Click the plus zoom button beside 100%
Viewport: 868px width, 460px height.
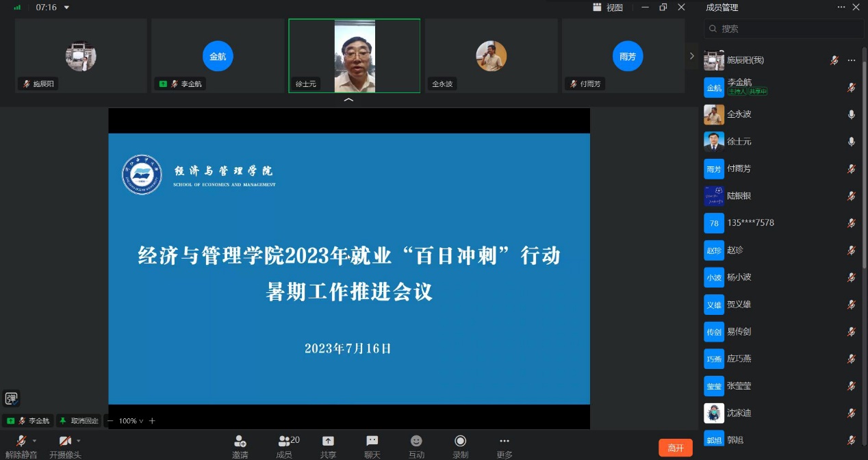pos(152,421)
